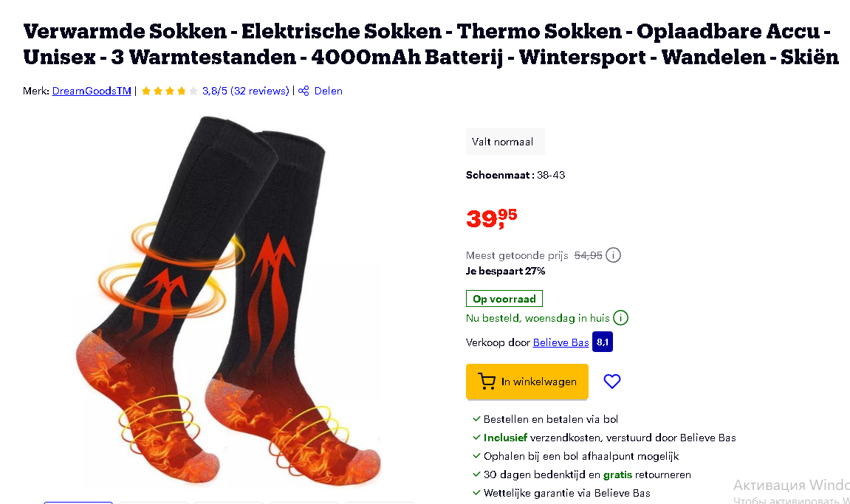Click the heart wishlist icon
This screenshot has height=504, width=850.
tap(612, 382)
